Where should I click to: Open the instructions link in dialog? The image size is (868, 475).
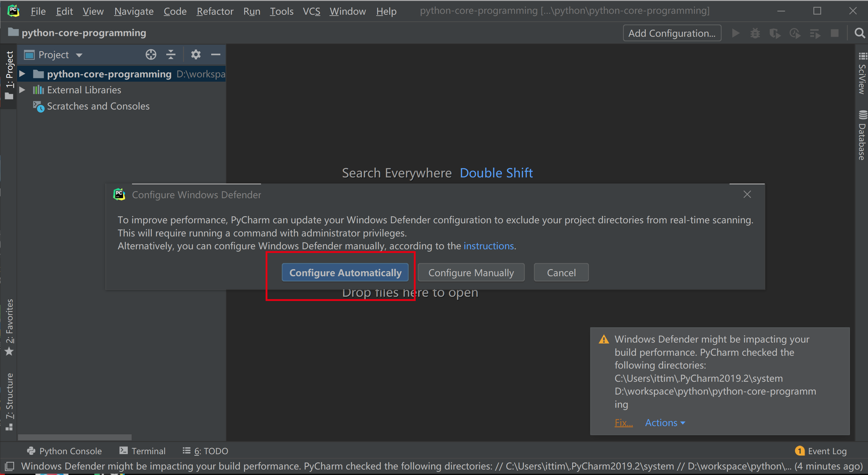click(489, 246)
